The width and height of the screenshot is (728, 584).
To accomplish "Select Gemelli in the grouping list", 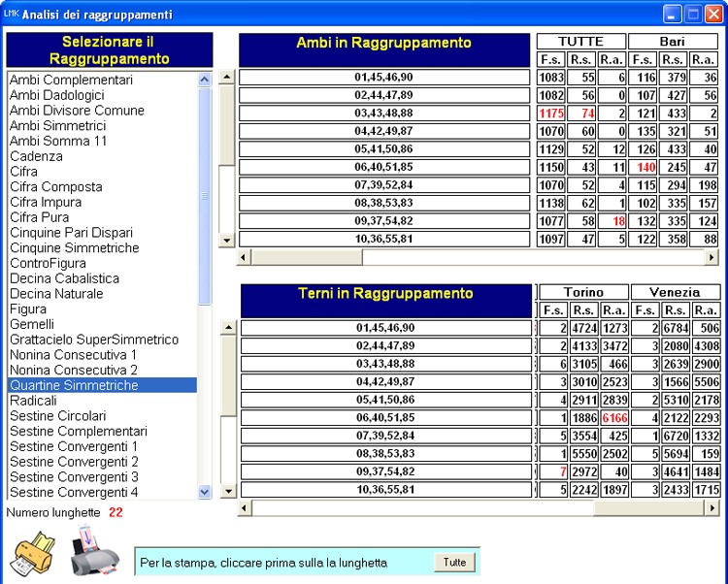I will click(x=32, y=324).
